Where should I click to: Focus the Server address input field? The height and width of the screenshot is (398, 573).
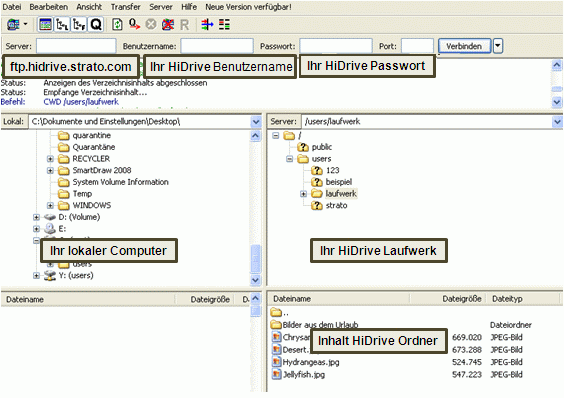[76, 46]
